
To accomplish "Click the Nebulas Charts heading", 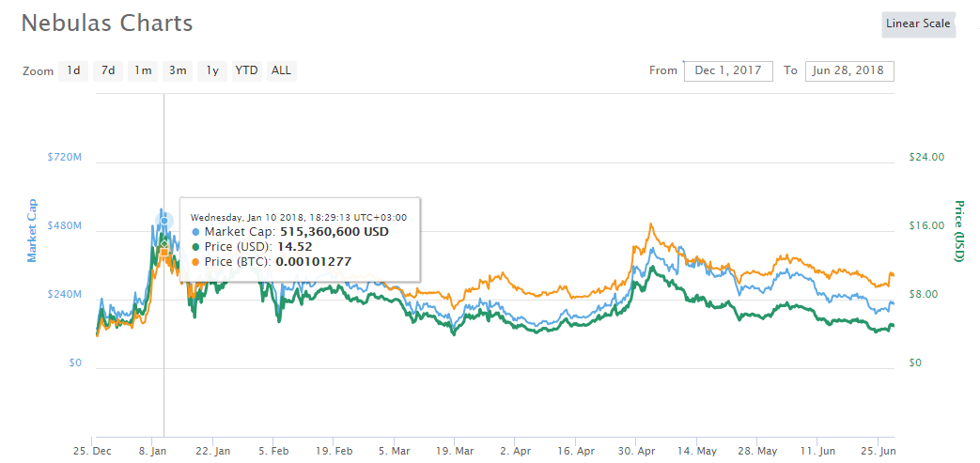I will click(x=107, y=23).
